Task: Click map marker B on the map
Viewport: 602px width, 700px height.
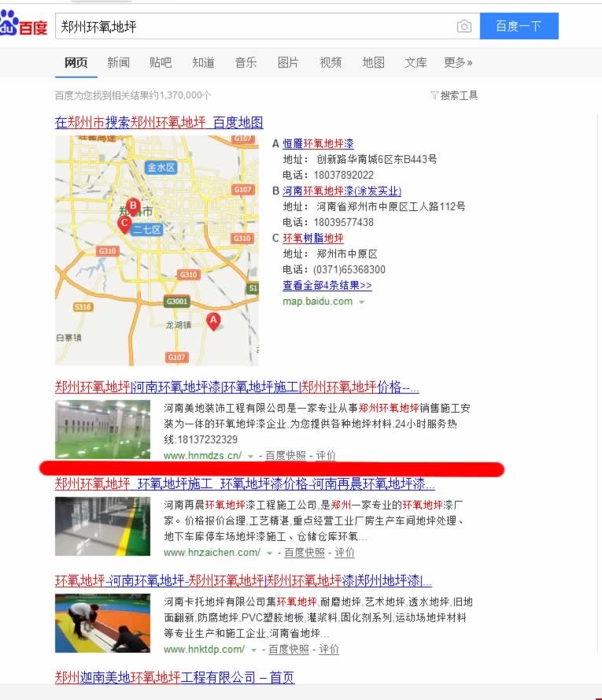Action: 134,206
